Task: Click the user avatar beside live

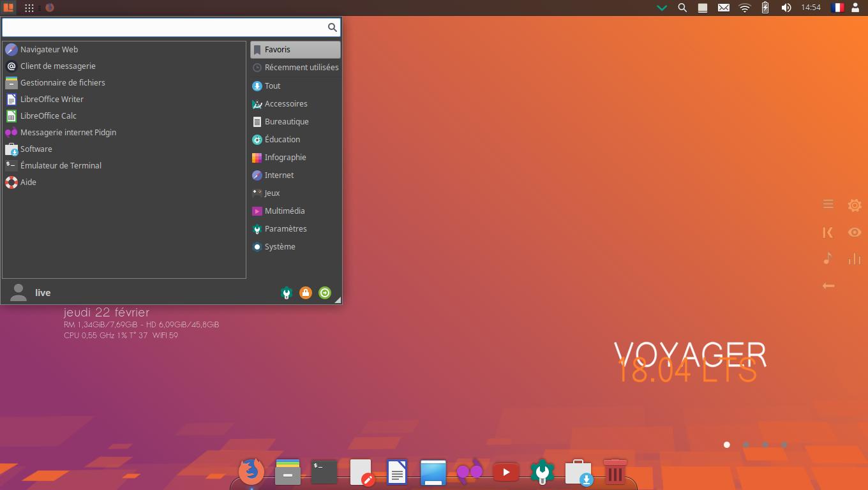Action: [19, 292]
